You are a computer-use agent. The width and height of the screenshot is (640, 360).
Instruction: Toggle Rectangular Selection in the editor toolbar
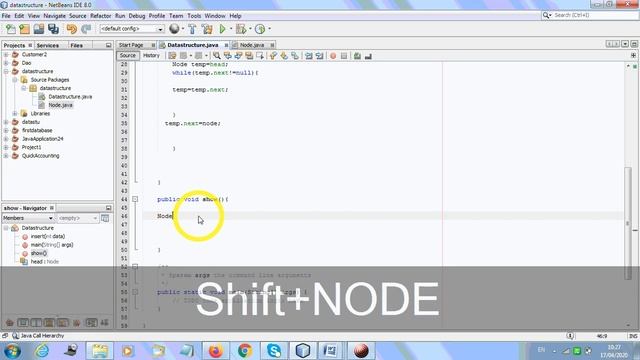260,56
